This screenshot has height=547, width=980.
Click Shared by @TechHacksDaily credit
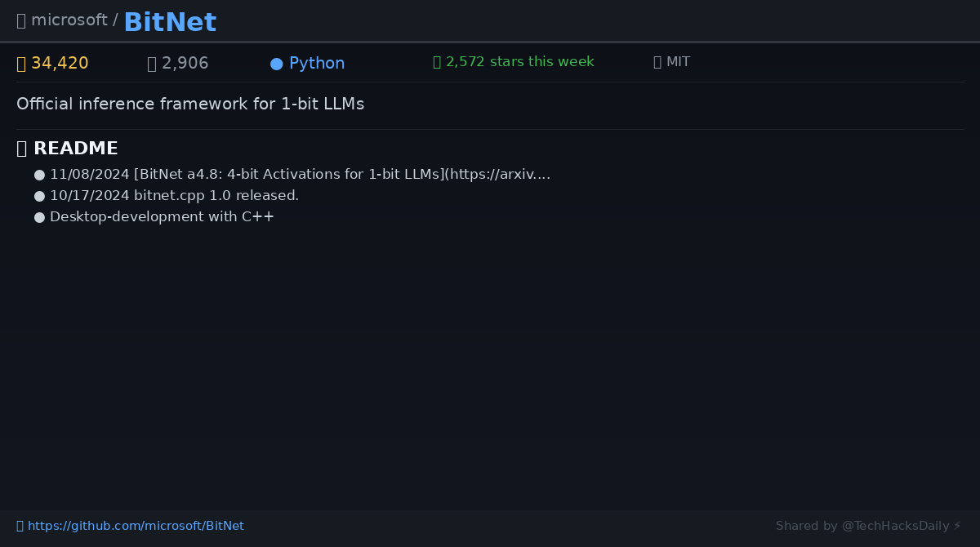[x=868, y=526]
